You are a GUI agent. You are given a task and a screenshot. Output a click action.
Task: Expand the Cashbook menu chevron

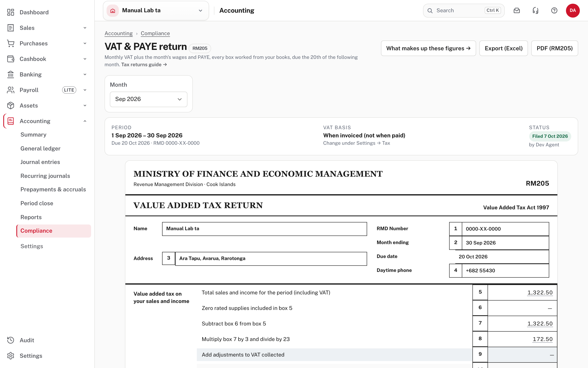pos(85,59)
